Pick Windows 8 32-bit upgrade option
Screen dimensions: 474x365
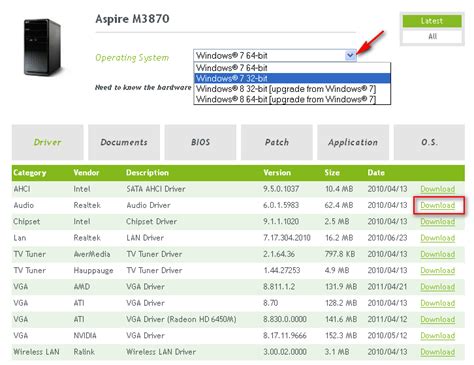tap(292, 89)
